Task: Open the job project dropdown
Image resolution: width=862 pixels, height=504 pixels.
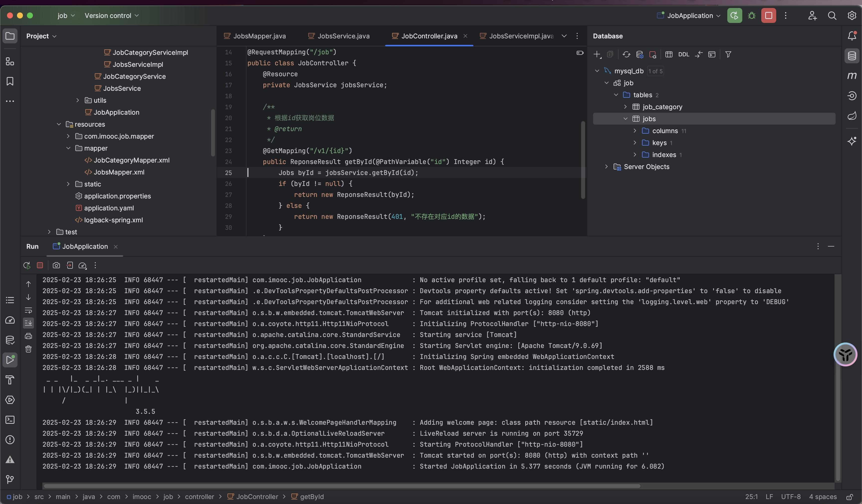Action: [66, 16]
